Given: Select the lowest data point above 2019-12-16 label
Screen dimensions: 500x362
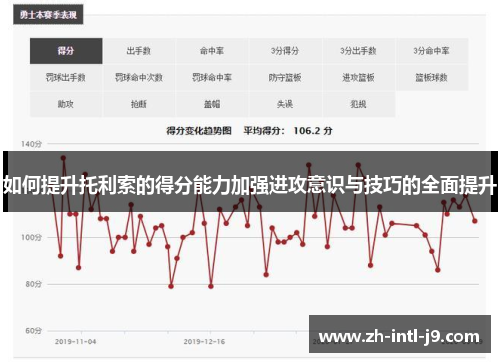Looking at the screenshot, I should [211, 286].
